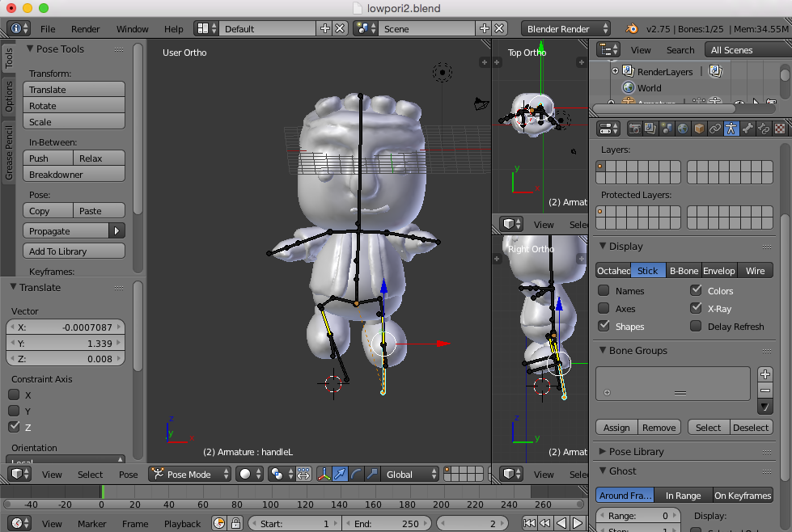Click the End frame field

coord(387,523)
